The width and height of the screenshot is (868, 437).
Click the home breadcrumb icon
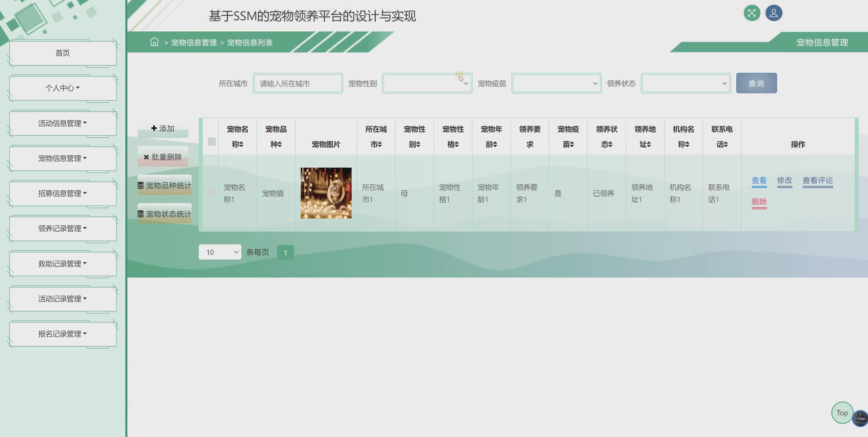(x=154, y=42)
